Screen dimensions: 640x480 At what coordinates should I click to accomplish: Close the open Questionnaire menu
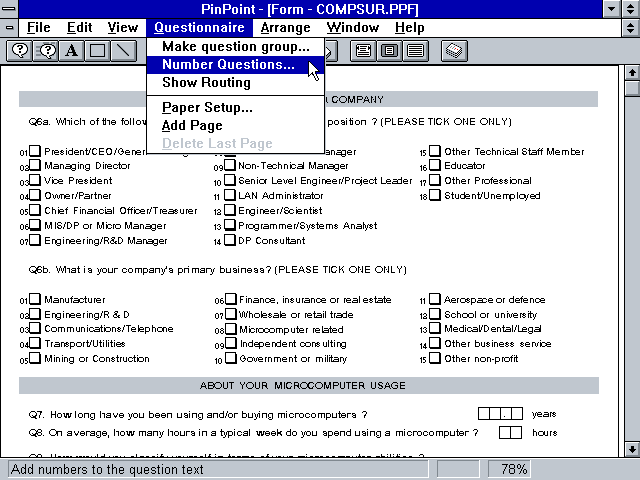[x=199, y=28]
